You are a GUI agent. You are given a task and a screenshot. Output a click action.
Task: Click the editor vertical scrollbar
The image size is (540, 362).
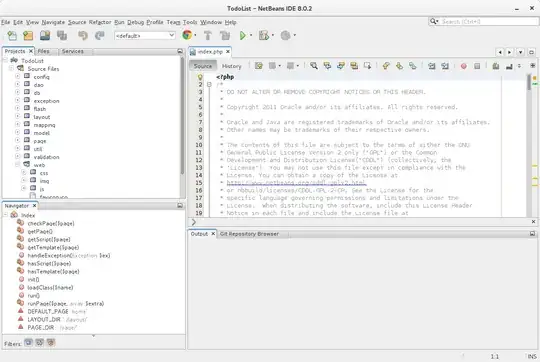[x=529, y=83]
